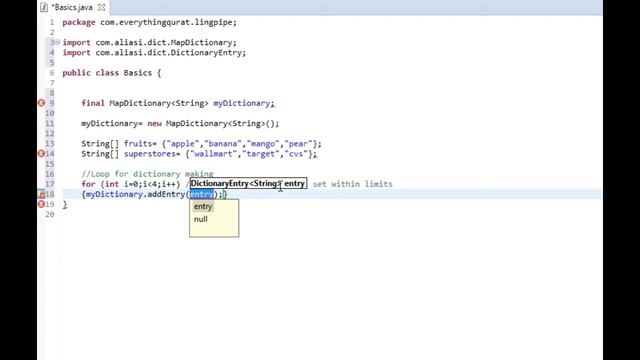Click the DictionaryEntry<String> entry parameter tooltip
The width and height of the screenshot is (640, 360).
(x=248, y=183)
